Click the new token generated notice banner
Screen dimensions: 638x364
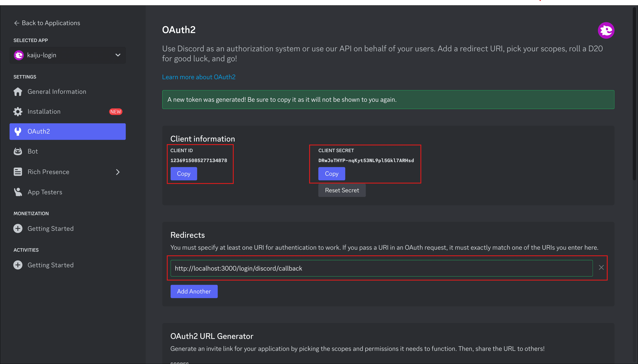coord(388,99)
